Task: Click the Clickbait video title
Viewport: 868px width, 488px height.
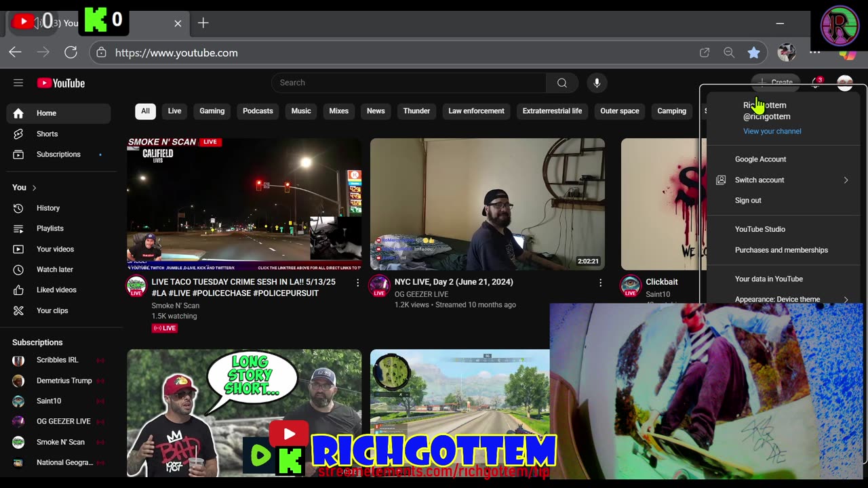Action: [662, 282]
